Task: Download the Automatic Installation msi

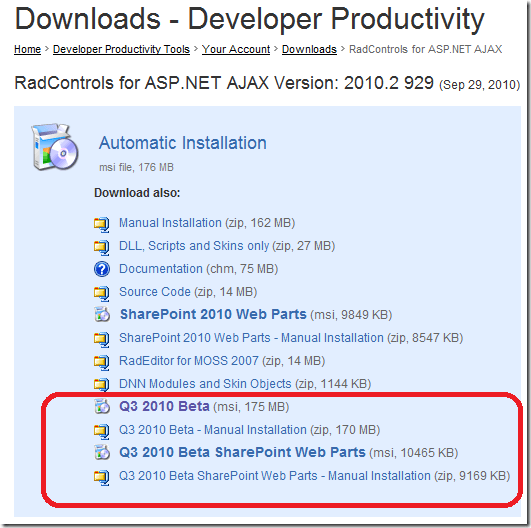Action: click(183, 143)
